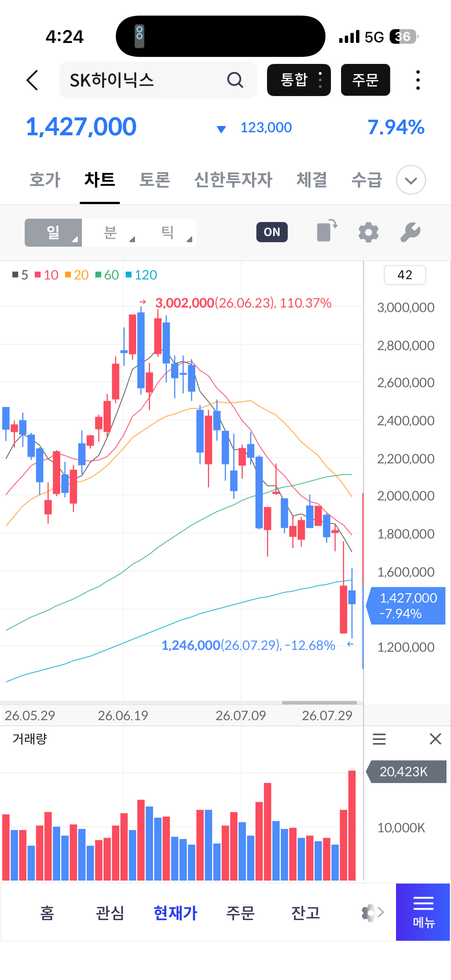Toggle the ON switch in chart toolbar
451x980 pixels.
click(x=272, y=232)
